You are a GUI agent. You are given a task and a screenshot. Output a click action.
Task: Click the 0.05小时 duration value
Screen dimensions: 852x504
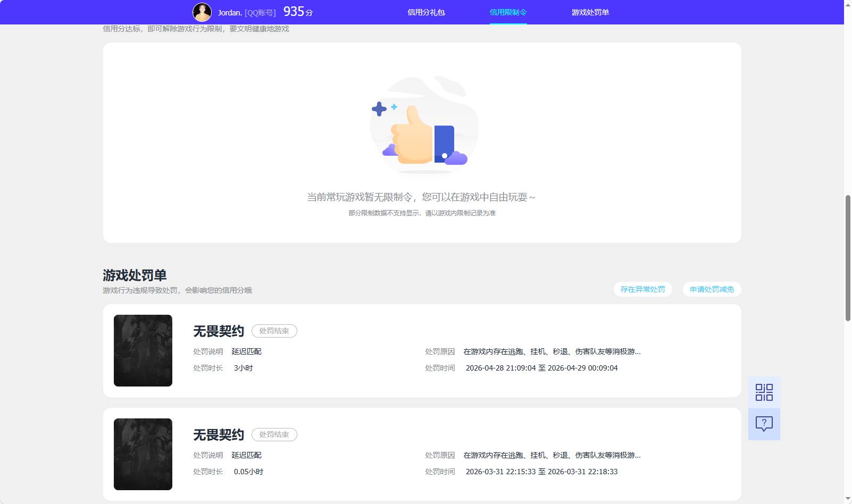(x=248, y=472)
